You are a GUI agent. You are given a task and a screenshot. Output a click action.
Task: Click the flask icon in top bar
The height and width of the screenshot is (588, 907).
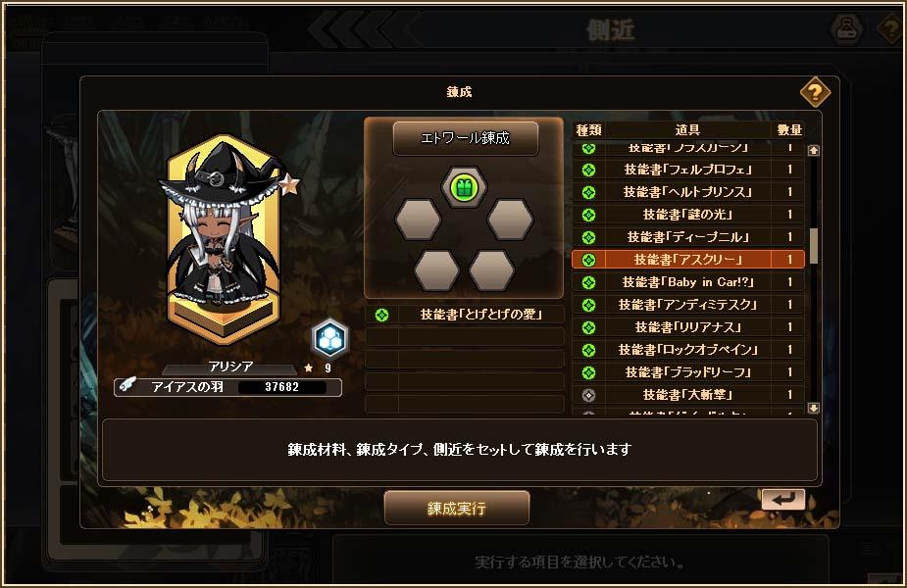point(847,28)
